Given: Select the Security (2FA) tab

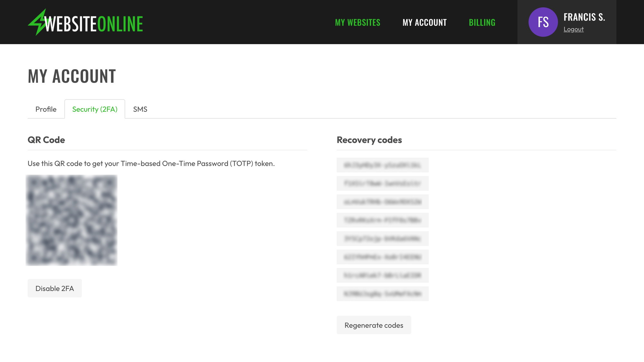Looking at the screenshot, I should (x=95, y=109).
